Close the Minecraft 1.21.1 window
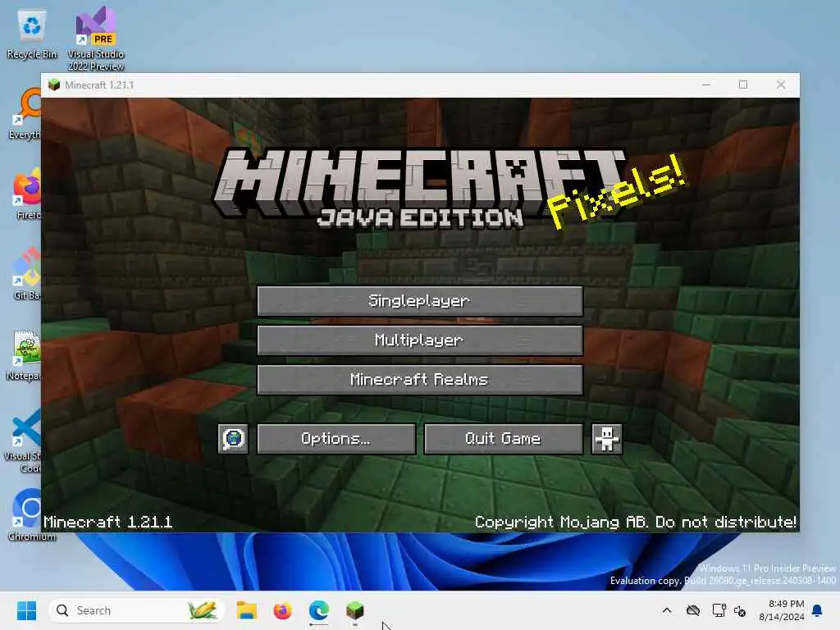This screenshot has height=630, width=840. 781,84
